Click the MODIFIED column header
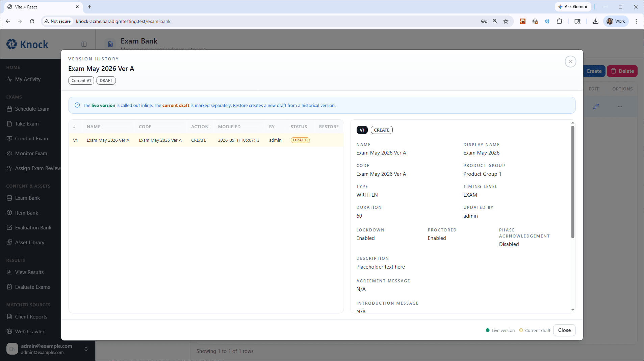This screenshot has height=361, width=644. 229,127
